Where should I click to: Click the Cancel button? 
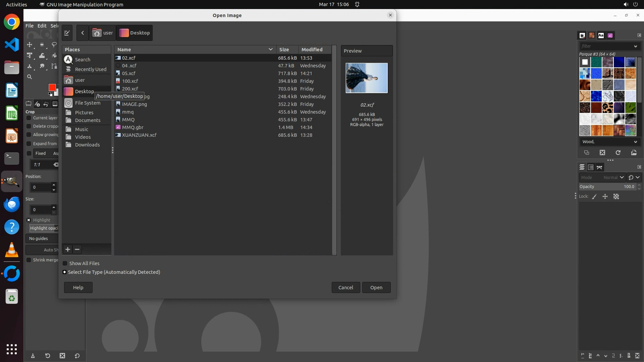[345, 288]
